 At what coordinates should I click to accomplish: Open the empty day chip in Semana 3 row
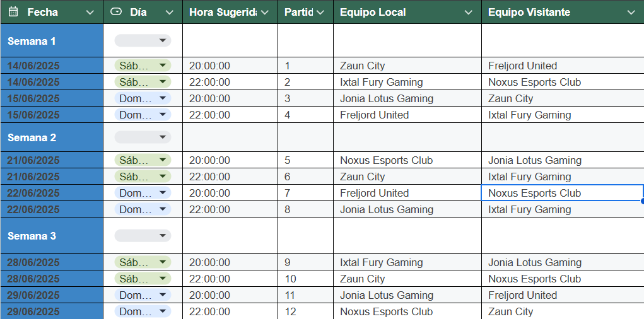point(143,236)
